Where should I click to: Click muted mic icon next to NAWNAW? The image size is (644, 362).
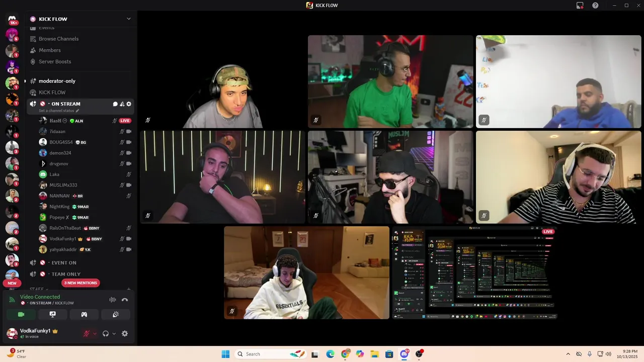point(129,196)
